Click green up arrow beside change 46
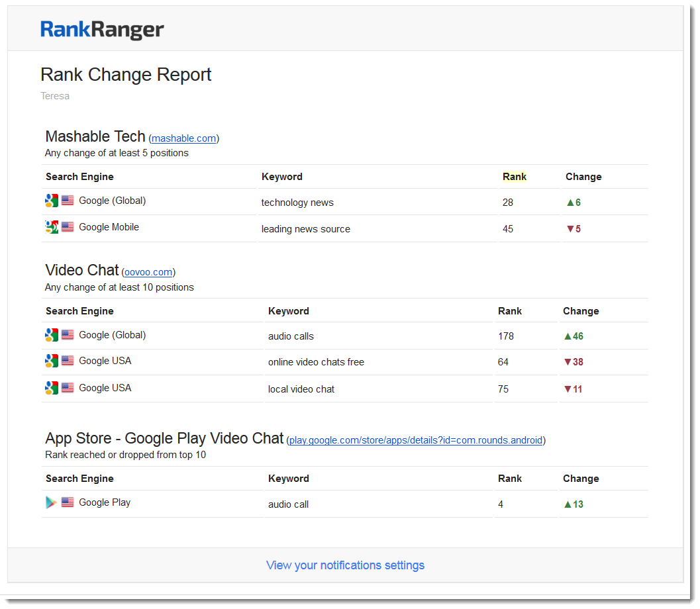The width and height of the screenshot is (700, 609). (567, 336)
